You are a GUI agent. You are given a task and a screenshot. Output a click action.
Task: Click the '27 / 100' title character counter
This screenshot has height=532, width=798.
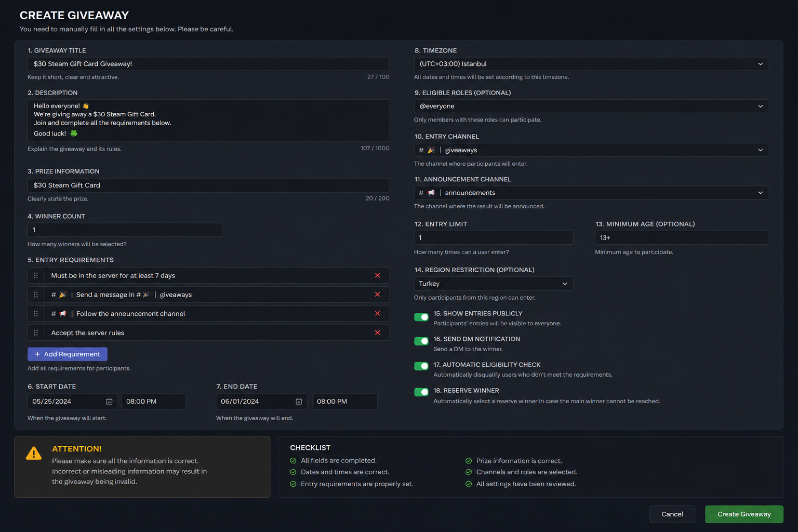(x=378, y=77)
